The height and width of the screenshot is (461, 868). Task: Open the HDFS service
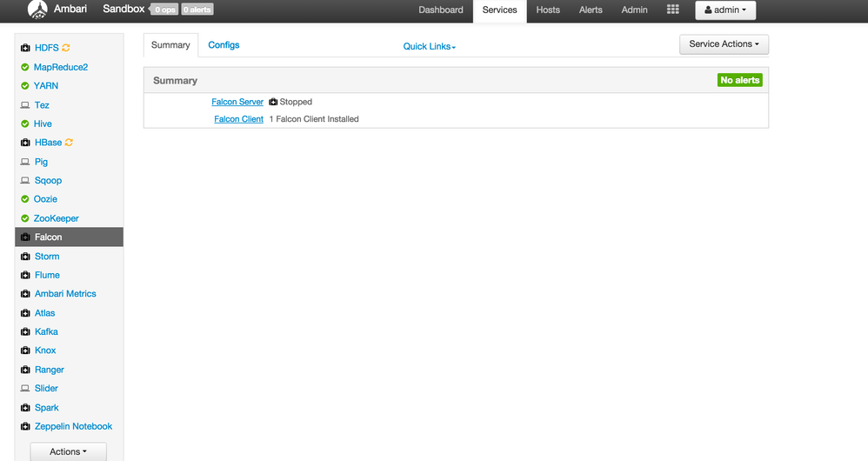tap(46, 48)
